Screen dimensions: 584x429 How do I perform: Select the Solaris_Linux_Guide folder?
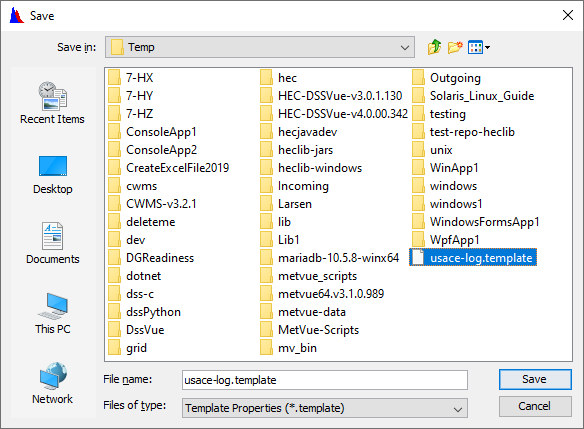(473, 96)
